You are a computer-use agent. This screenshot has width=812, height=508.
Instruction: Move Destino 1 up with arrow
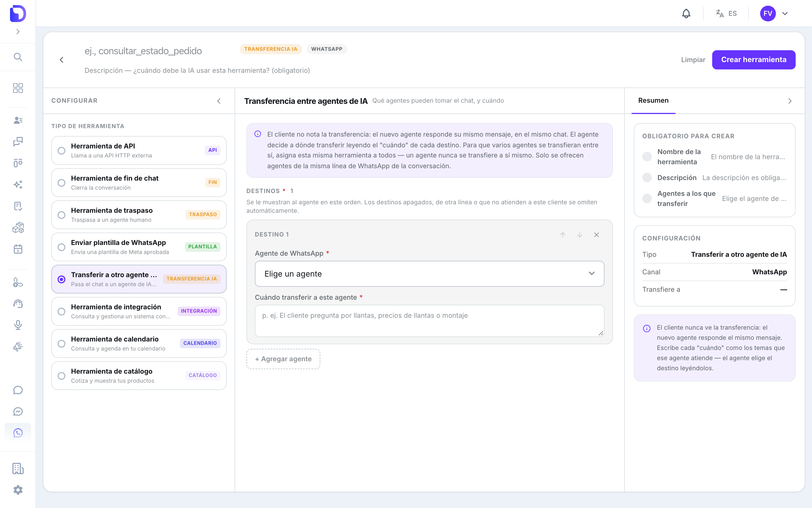coord(563,235)
